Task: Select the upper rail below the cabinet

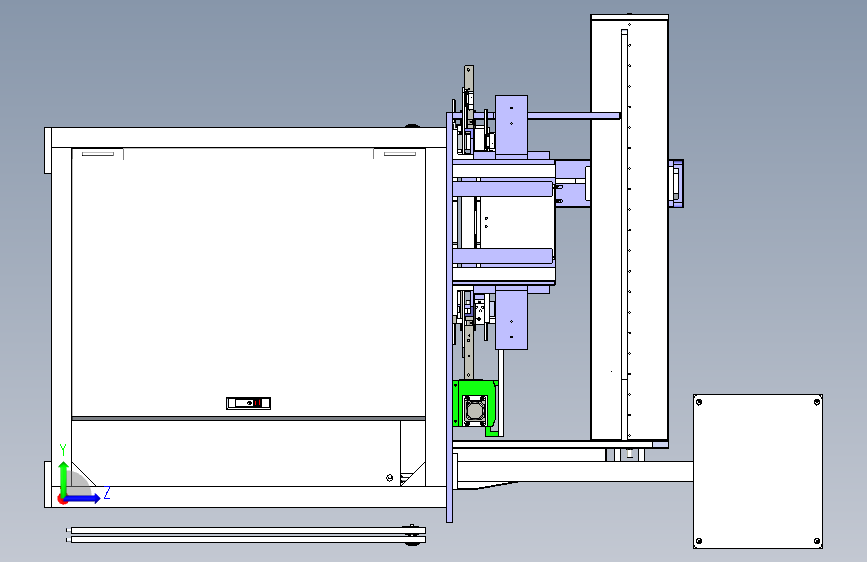Action: 248,530
